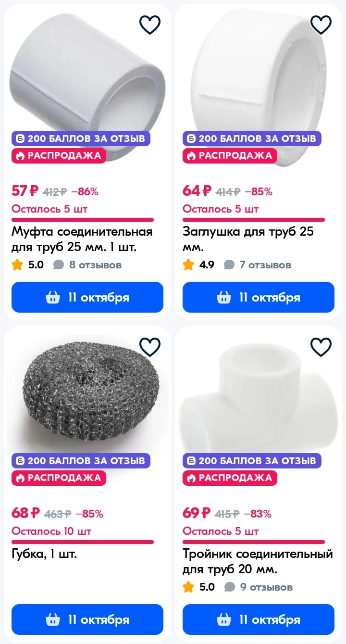Add Тройник to cart, 11 октября button
Viewport: 346px width, 644px height.
pos(259,619)
